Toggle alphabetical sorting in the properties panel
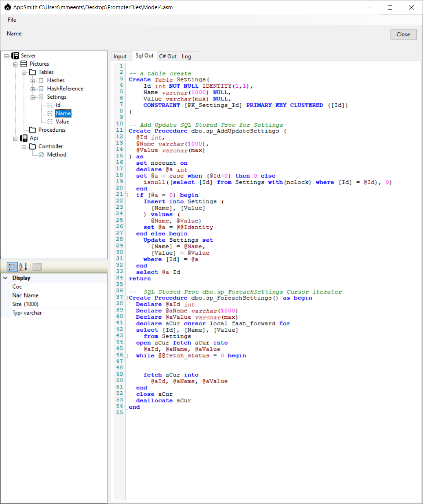Viewport: 423px width, 504px height. pyautogui.click(x=22, y=267)
